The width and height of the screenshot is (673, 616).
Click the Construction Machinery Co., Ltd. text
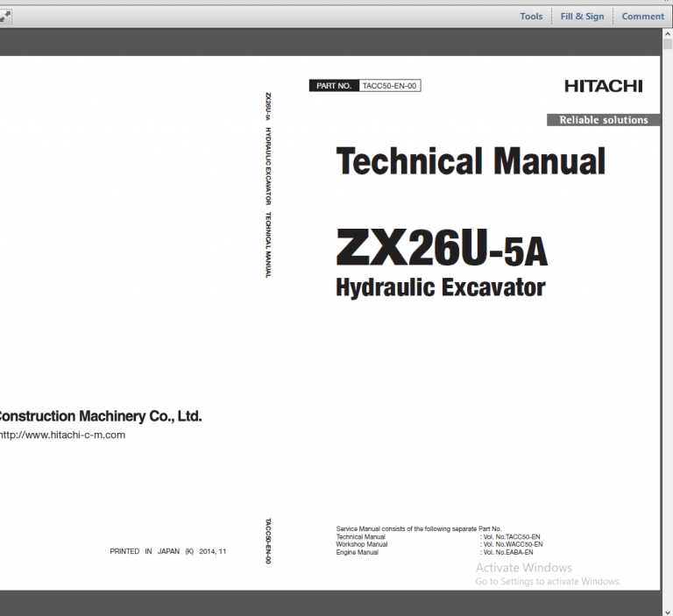tap(100, 416)
